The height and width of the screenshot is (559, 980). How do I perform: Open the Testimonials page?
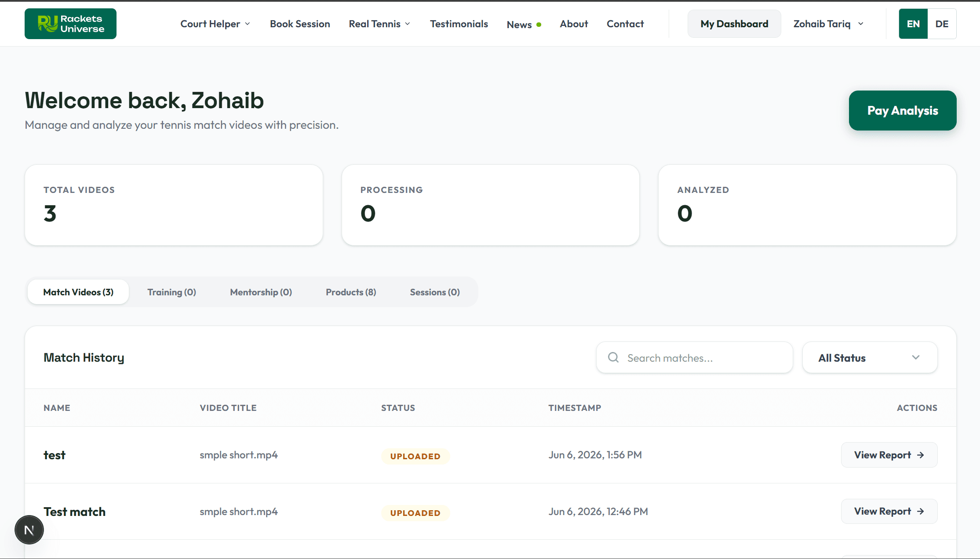click(x=459, y=24)
